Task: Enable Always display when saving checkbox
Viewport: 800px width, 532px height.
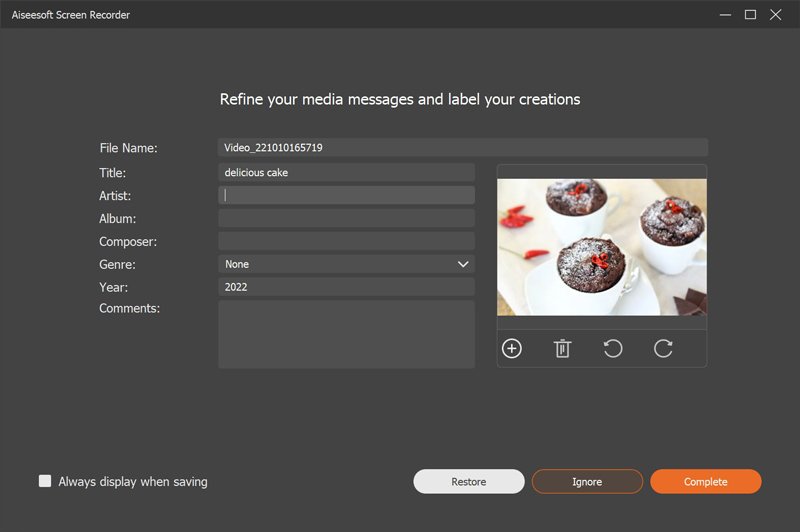Action: 45,481
